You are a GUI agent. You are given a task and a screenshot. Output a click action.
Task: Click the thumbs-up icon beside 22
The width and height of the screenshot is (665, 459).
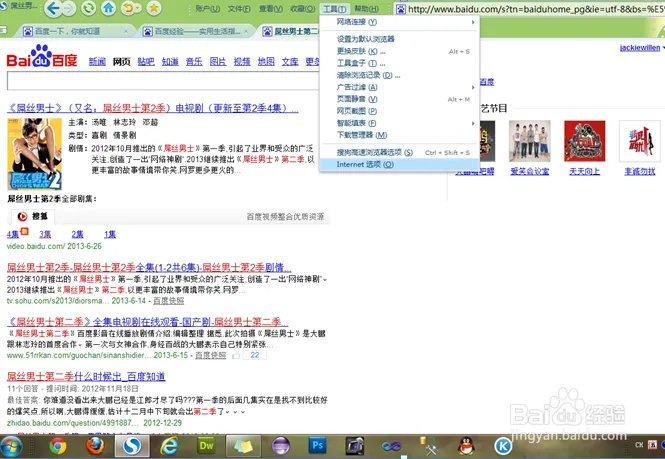236,355
